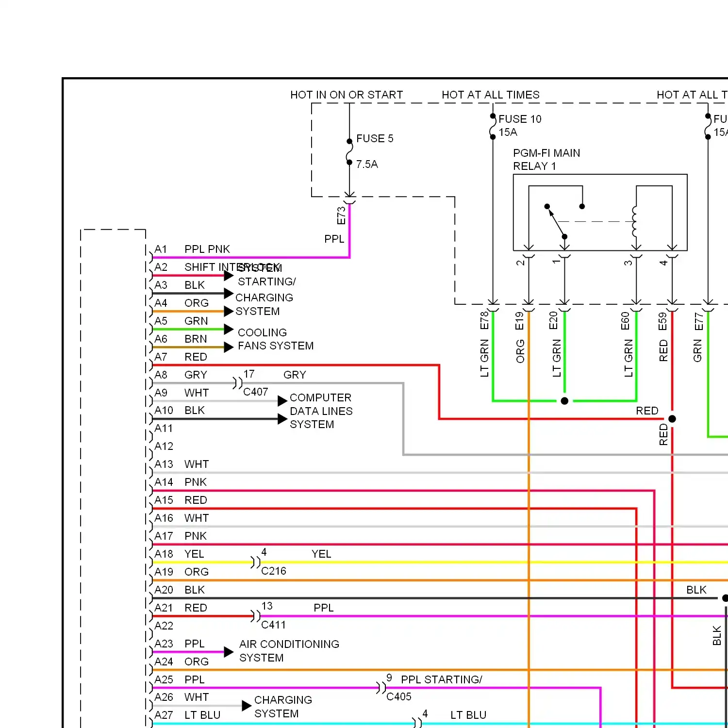Screen dimensions: 728x728
Task: Click the 15A rating under FUSE 10
Action: 508,132
